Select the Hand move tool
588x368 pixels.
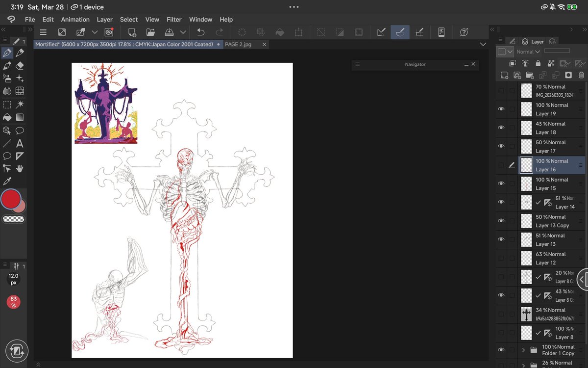[20, 169]
